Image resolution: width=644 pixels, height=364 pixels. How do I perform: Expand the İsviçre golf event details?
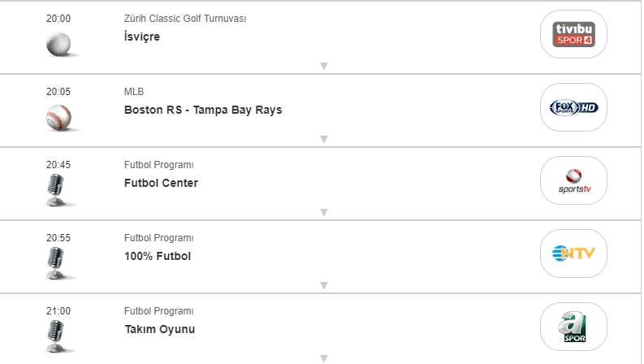[323, 67]
